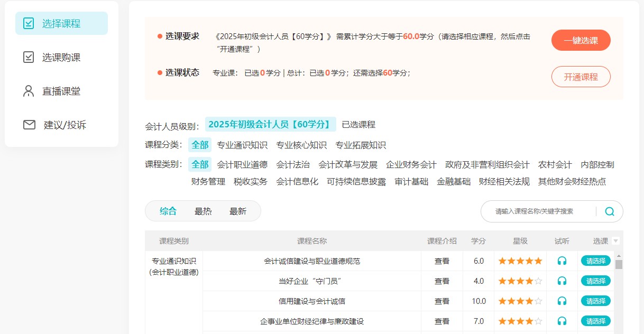The height and width of the screenshot is (334, 644).
Task: Switch to the 最热 sorting tab
Action: click(x=204, y=210)
